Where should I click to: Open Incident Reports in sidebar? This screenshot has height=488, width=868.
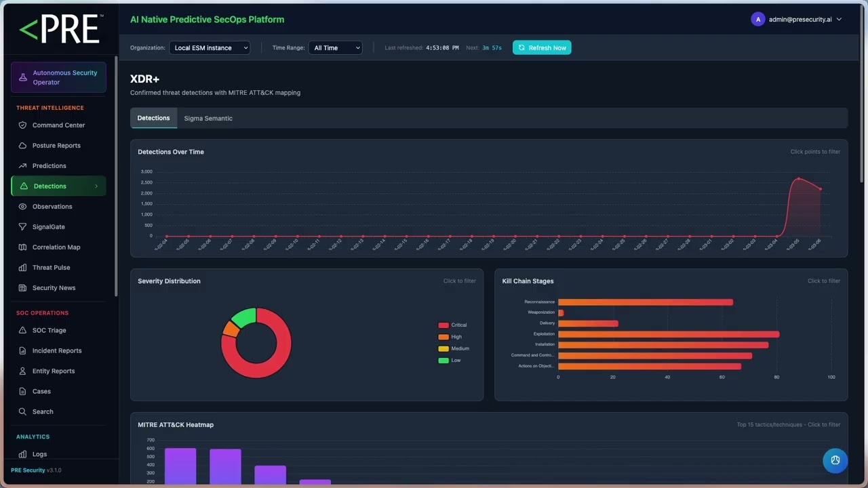(x=58, y=351)
